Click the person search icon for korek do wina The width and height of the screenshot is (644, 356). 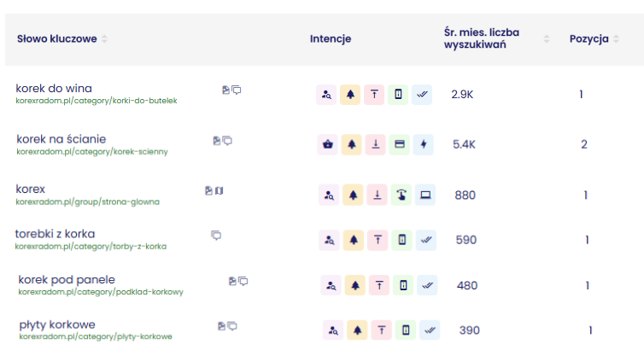coord(326,95)
